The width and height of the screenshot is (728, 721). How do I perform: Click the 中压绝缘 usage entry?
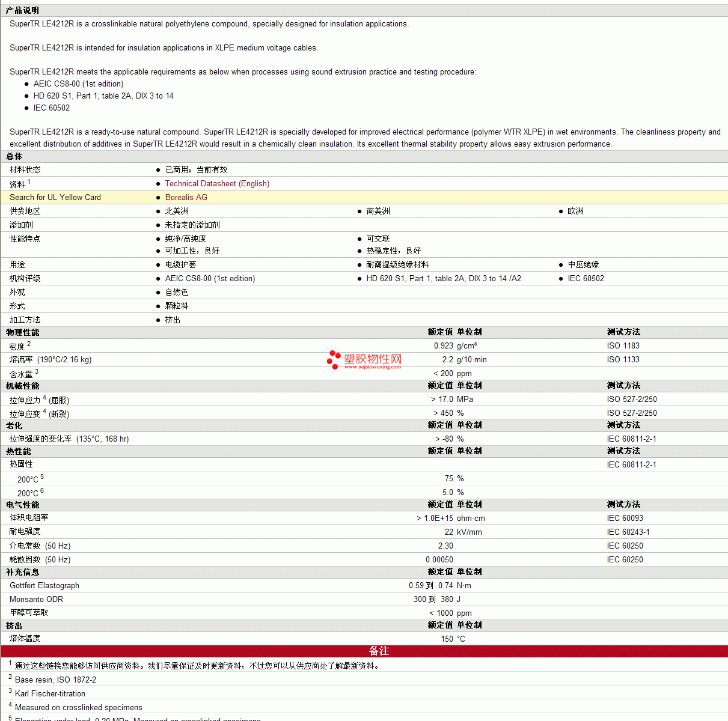coord(584,265)
